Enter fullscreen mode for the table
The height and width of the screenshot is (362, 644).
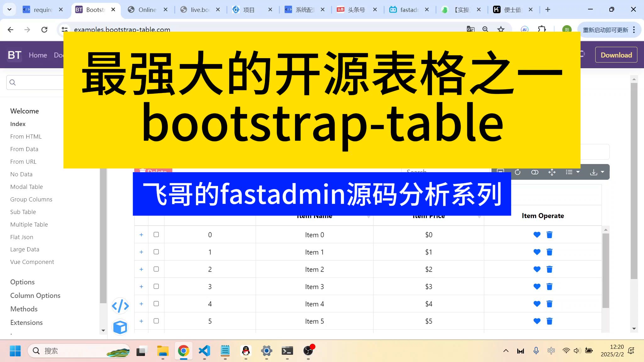click(552, 172)
